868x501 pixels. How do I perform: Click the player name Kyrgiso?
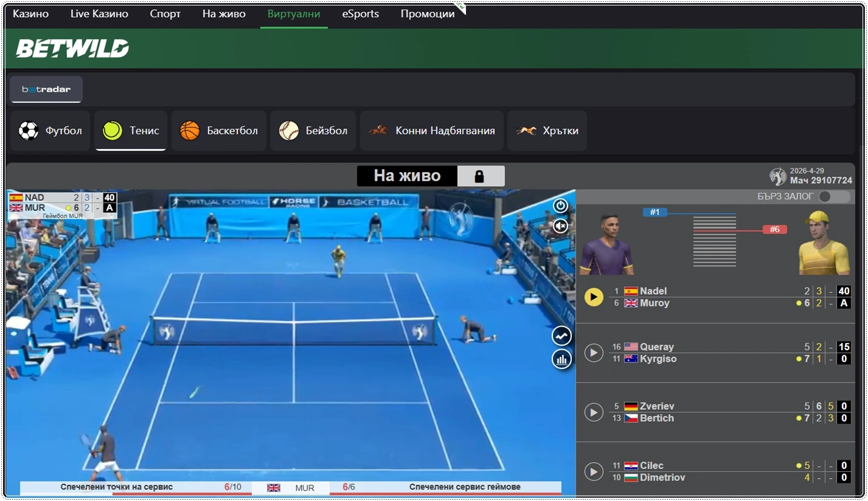coord(658,359)
